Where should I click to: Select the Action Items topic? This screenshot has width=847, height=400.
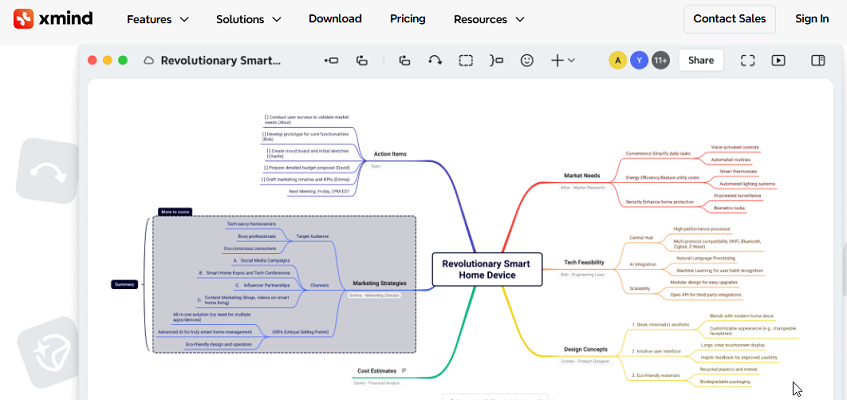(x=390, y=154)
